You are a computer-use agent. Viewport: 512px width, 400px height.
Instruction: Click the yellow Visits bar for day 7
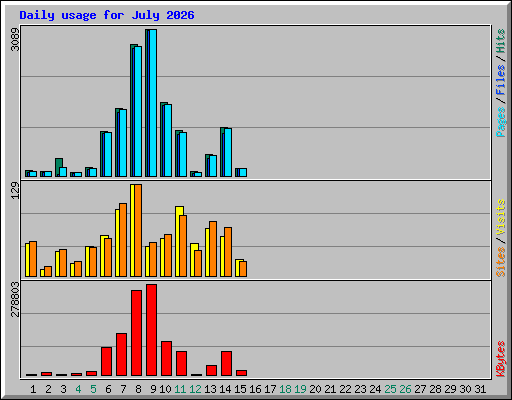[x=117, y=243]
